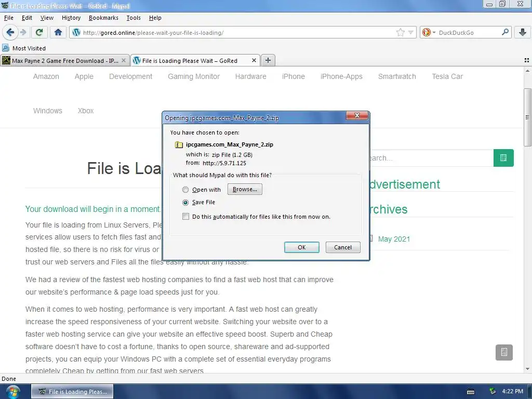Select the Save File radio button
Viewport: 532px width, 399px height.
click(185, 203)
